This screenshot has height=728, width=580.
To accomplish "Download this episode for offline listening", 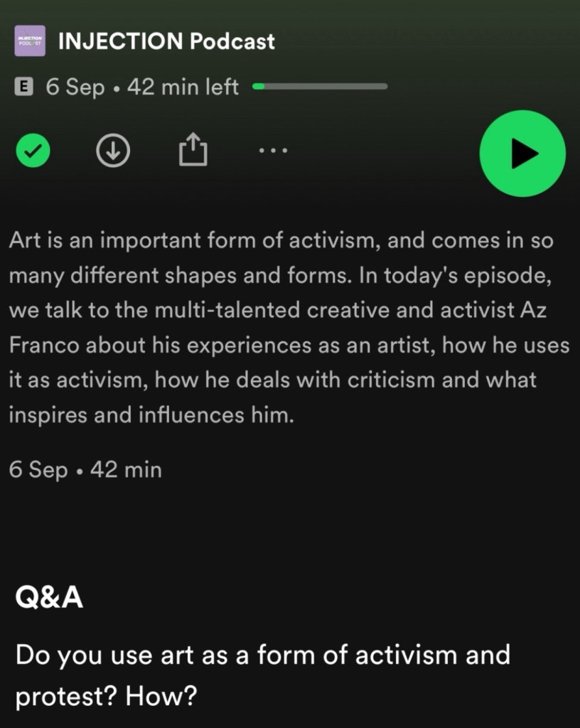I will point(113,151).
